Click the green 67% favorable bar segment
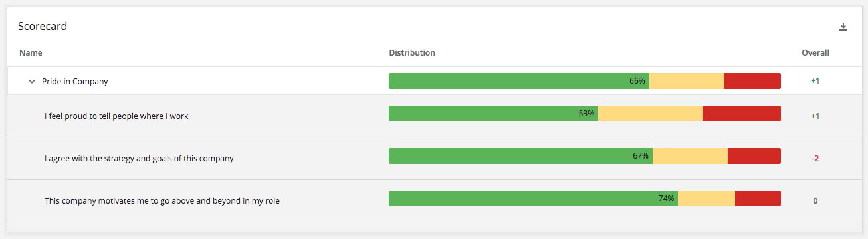 pos(520,156)
